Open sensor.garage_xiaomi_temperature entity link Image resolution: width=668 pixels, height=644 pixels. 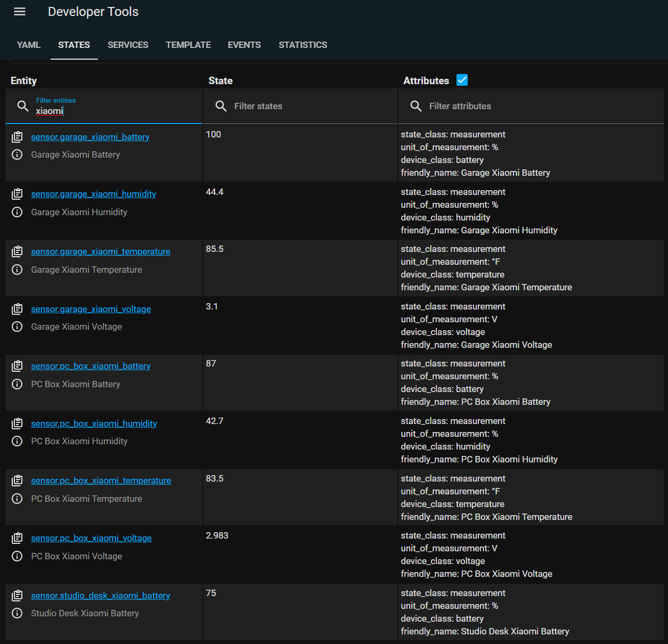click(x=101, y=251)
